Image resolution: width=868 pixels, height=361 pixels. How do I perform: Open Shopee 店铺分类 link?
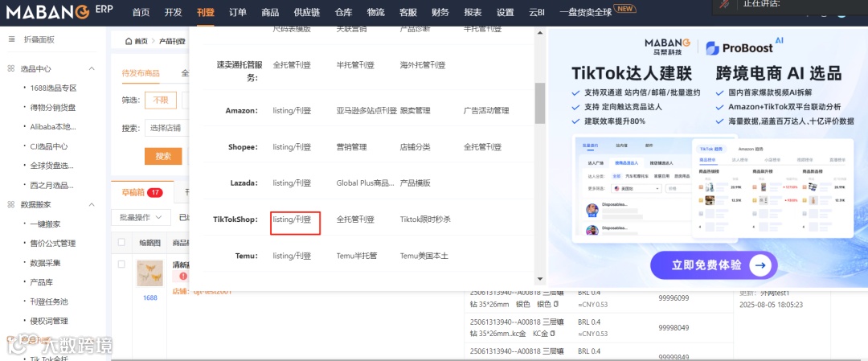tap(416, 147)
